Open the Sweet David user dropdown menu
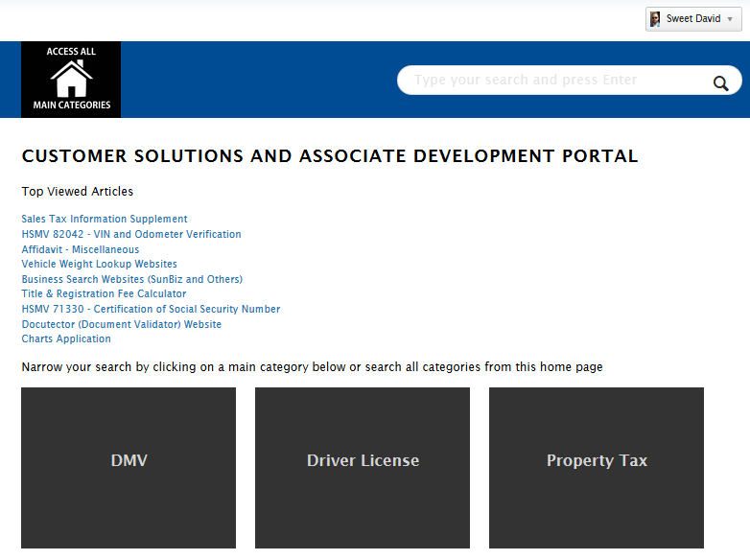The width and height of the screenshot is (750, 560). click(731, 19)
